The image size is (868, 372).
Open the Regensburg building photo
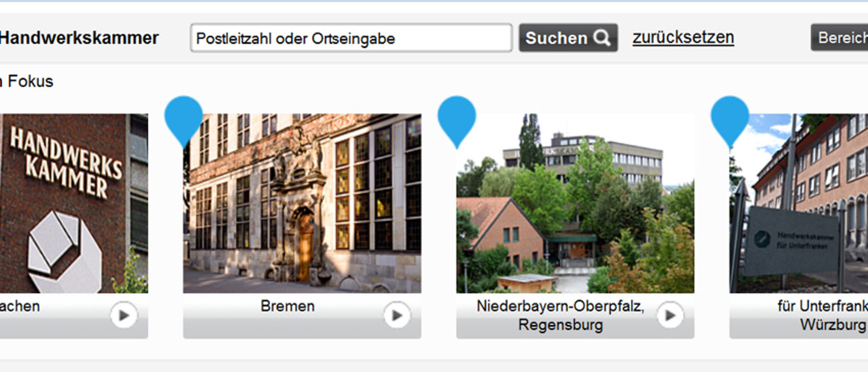tap(575, 203)
